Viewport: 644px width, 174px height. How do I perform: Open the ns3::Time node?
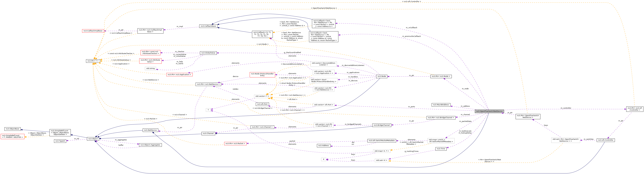point(441,149)
